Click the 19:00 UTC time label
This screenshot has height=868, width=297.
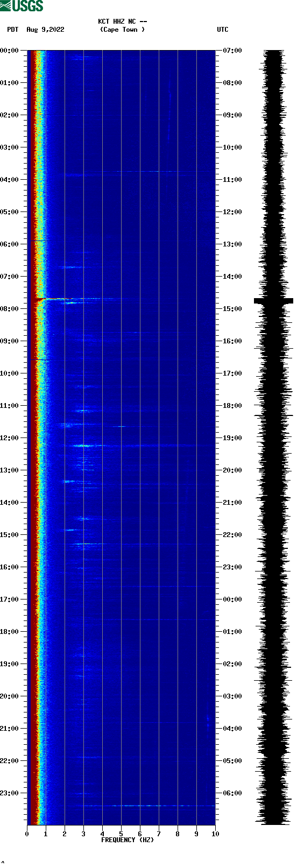pos(232,438)
